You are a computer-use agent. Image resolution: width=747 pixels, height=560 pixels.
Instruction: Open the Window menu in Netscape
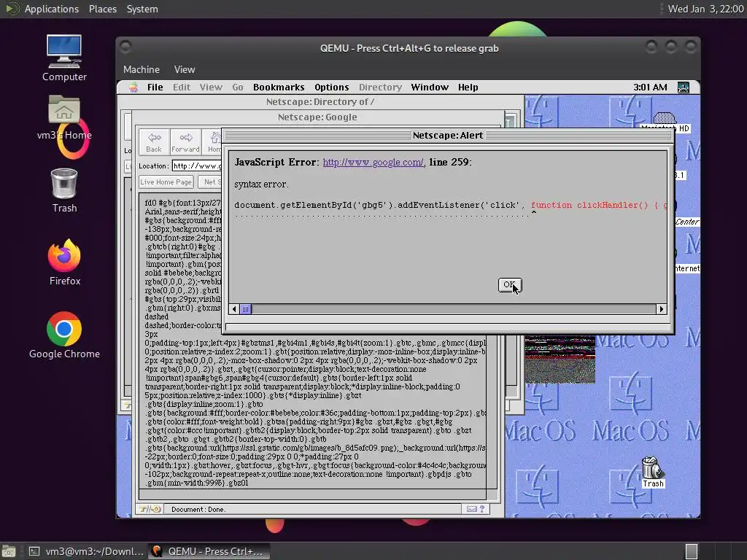tap(430, 87)
